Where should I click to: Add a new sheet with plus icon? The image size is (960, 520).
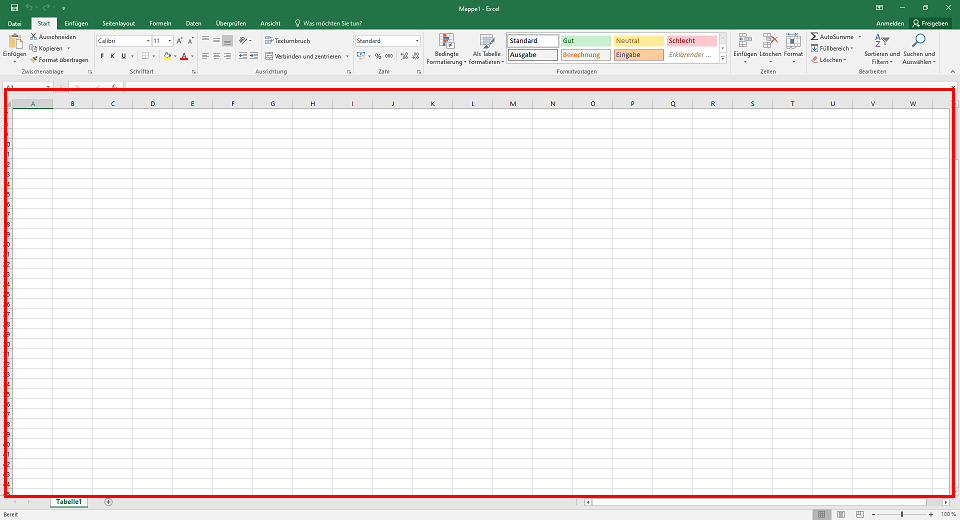pyautogui.click(x=108, y=502)
